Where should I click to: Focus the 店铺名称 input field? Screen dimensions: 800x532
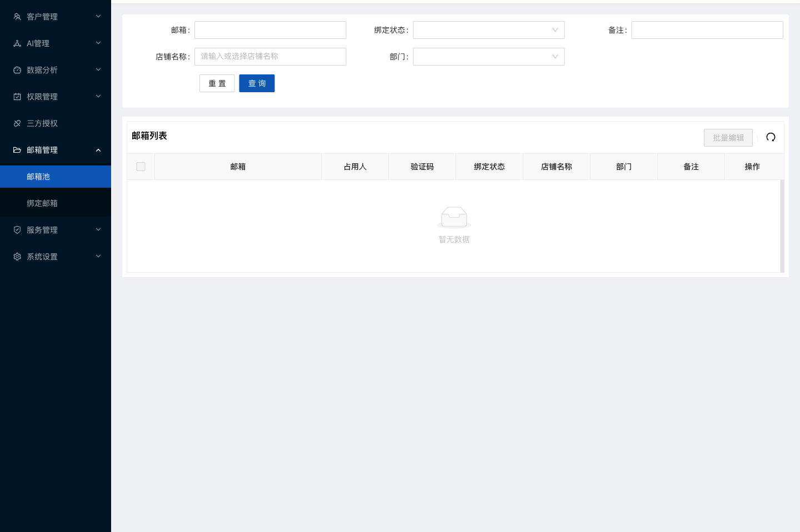coord(271,57)
